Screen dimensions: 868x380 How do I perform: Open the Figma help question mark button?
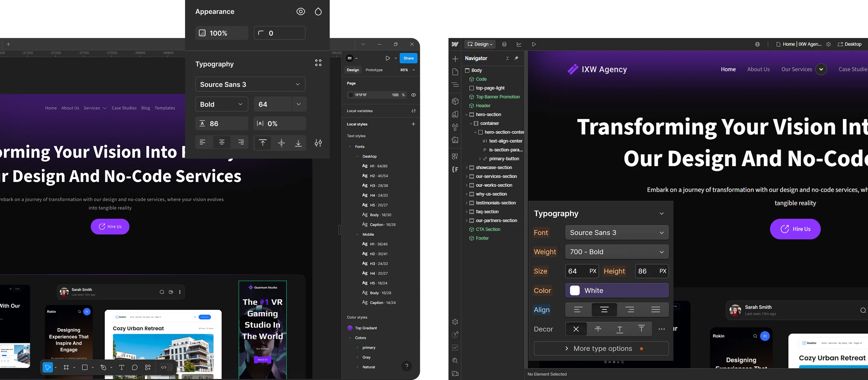tap(407, 366)
